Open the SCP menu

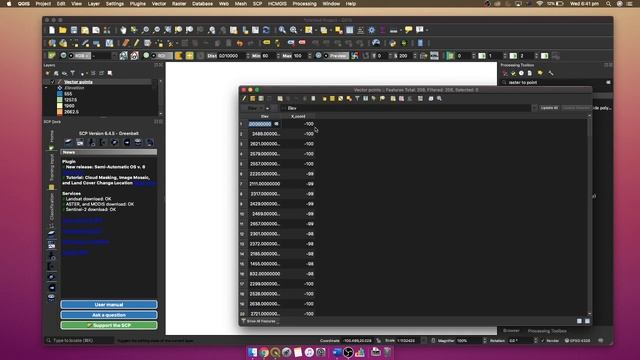[x=258, y=4]
